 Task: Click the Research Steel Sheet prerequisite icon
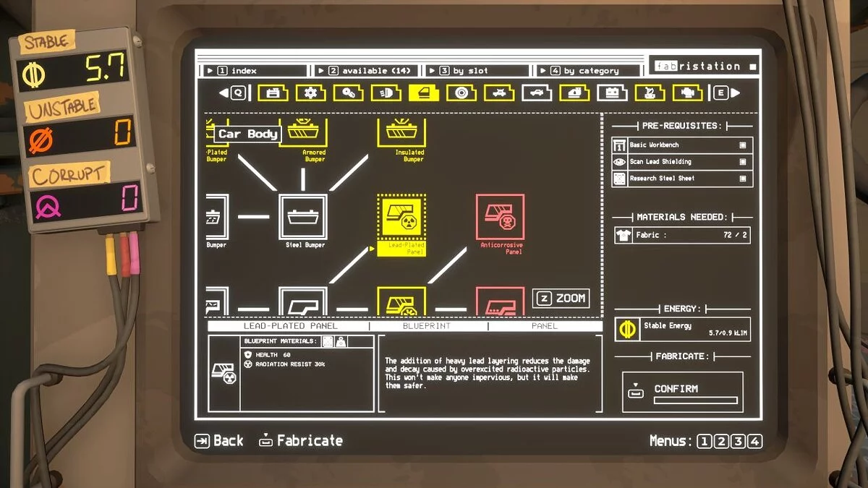pyautogui.click(x=619, y=179)
